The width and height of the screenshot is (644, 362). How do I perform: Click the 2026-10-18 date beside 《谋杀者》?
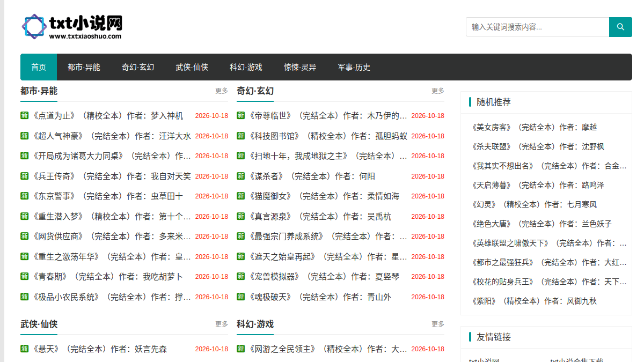[x=428, y=176]
